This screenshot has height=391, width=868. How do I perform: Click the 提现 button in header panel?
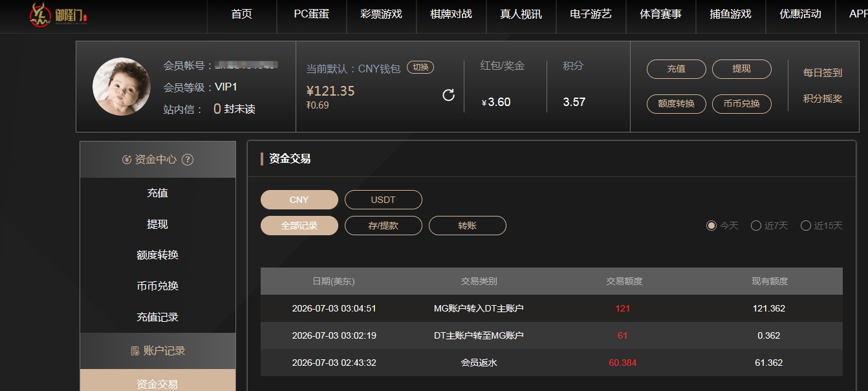742,69
